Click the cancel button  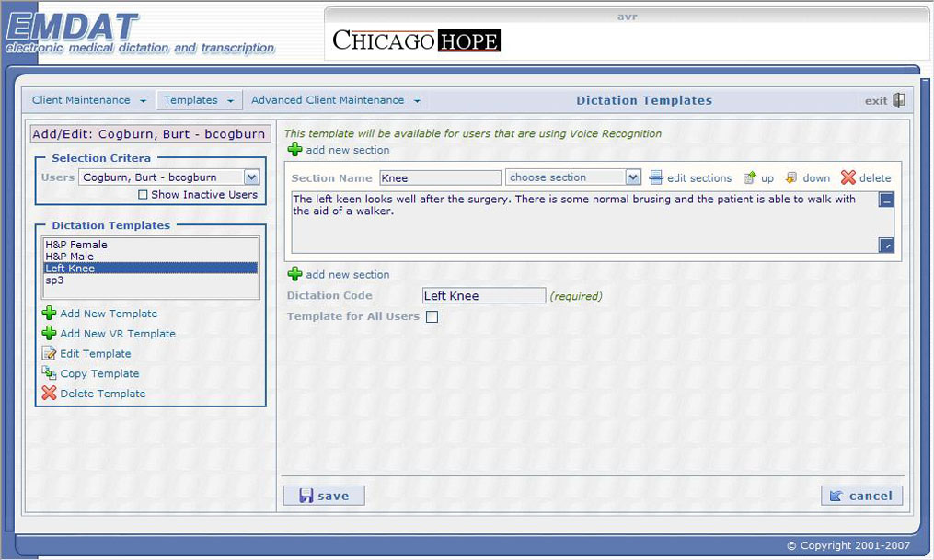pyautogui.click(x=861, y=496)
